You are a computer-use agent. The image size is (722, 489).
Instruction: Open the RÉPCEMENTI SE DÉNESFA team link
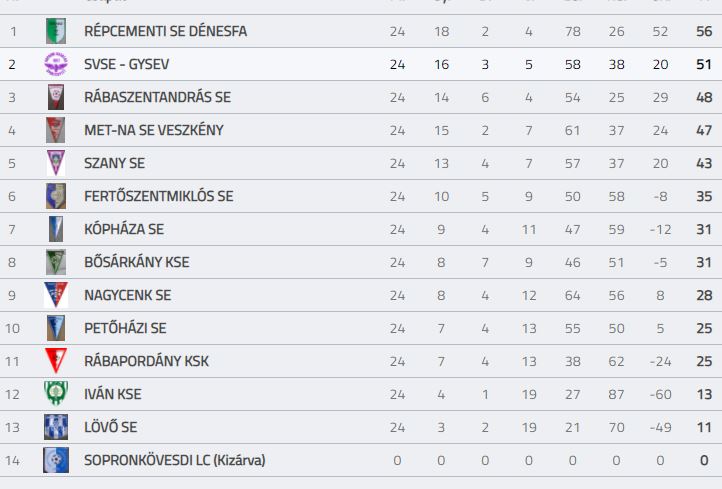[165, 31]
